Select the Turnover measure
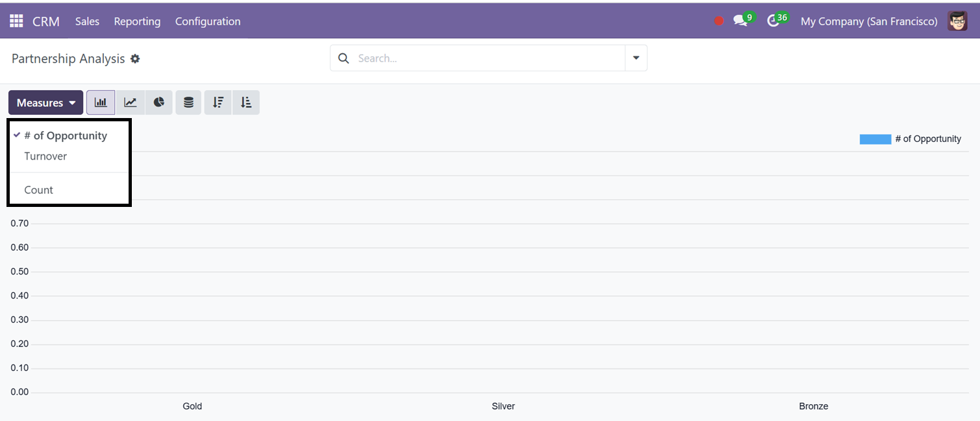 click(x=69, y=156)
